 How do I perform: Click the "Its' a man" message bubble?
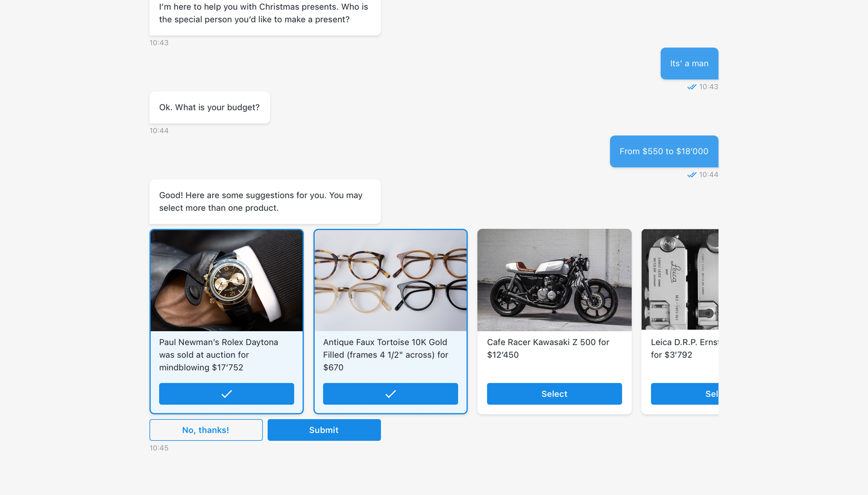click(690, 63)
